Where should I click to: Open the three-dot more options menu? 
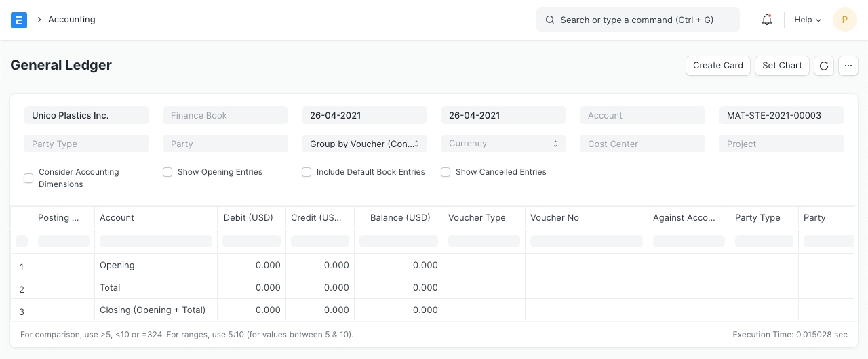[848, 66]
